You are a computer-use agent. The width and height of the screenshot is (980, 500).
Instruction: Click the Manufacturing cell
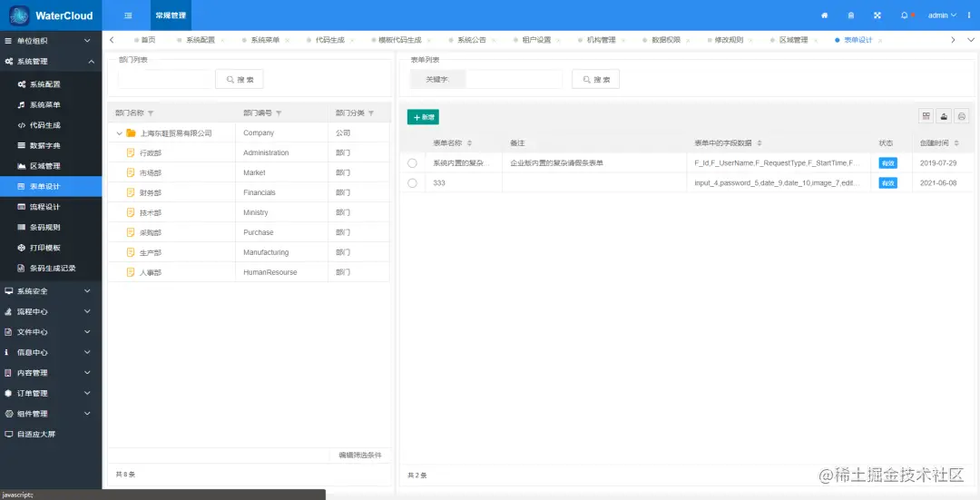281,252
